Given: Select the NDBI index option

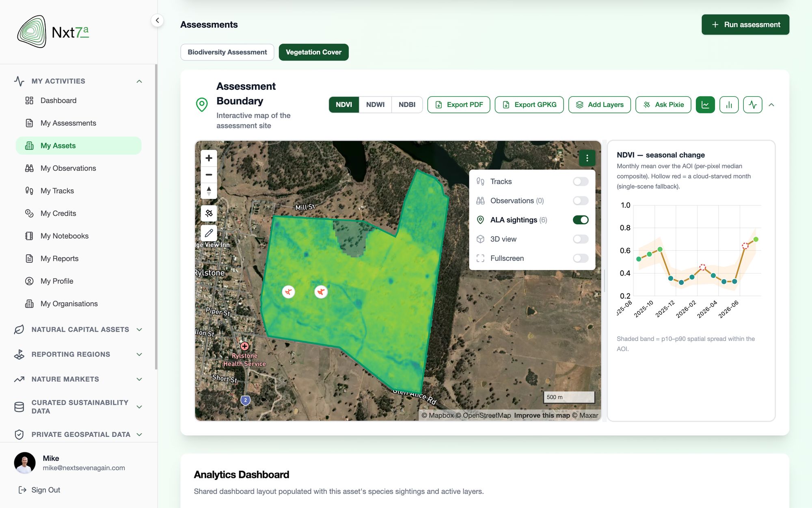Looking at the screenshot, I should [x=407, y=105].
